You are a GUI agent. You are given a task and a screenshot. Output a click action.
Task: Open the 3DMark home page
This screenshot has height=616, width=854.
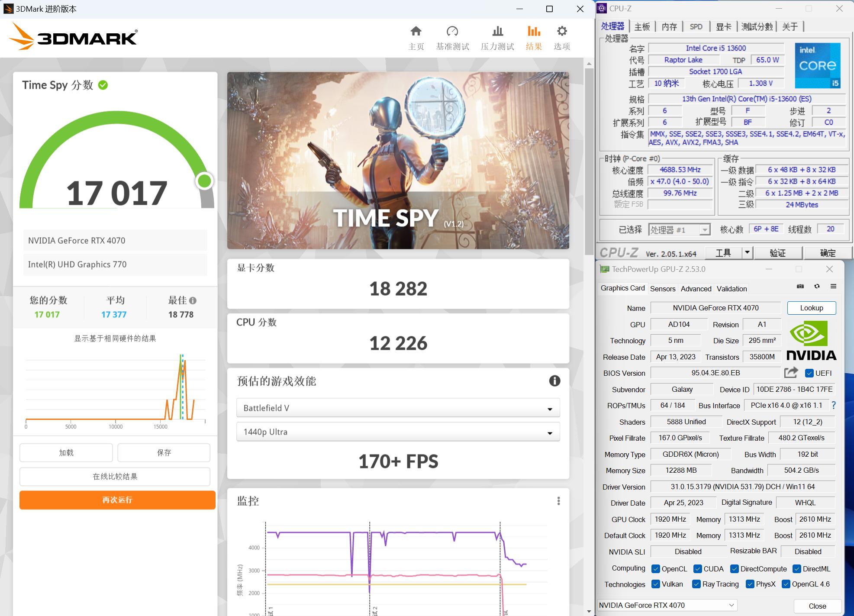click(x=416, y=37)
